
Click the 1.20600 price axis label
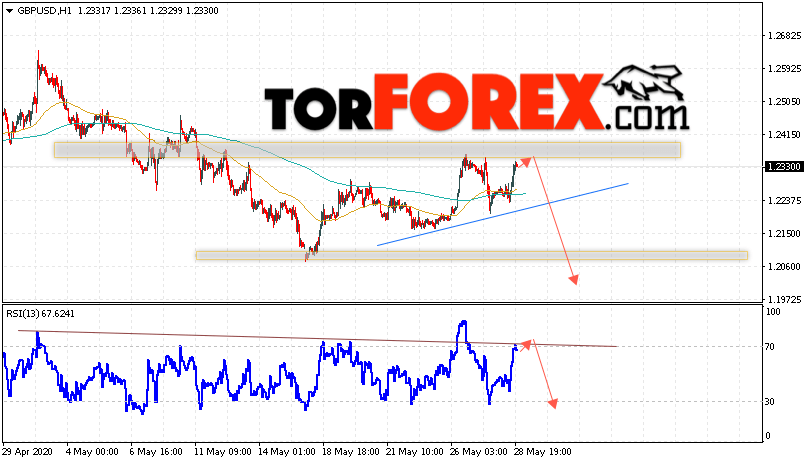point(784,267)
